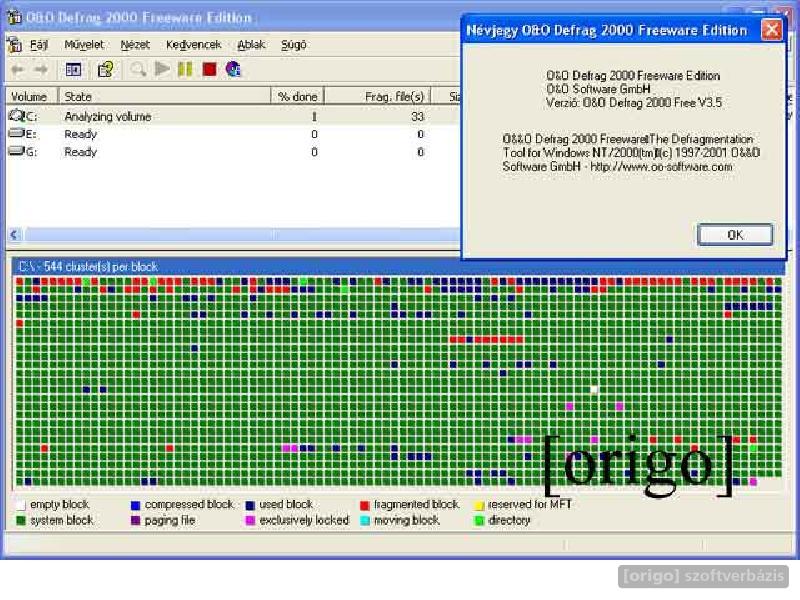The height and width of the screenshot is (600, 800).
Task: Click the cyan moving block legend swatch
Action: click(364, 521)
